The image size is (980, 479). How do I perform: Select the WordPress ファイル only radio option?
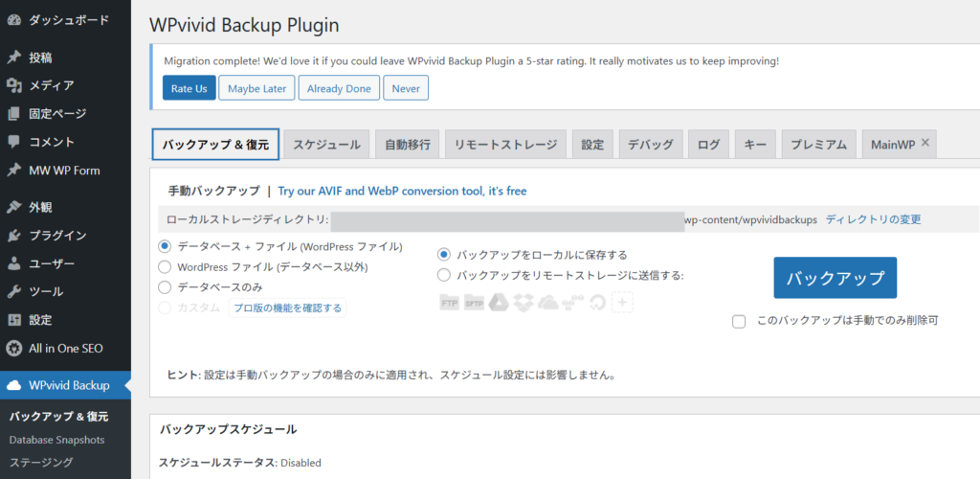coord(165,266)
